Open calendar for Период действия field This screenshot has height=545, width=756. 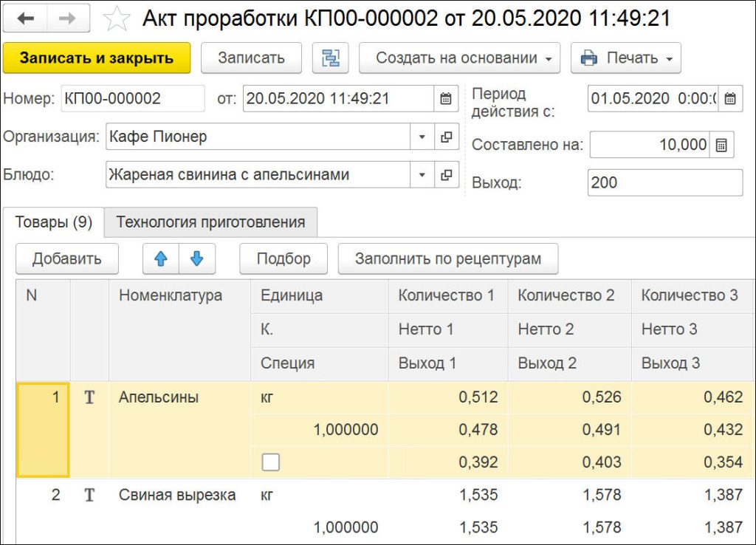pyautogui.click(x=730, y=98)
